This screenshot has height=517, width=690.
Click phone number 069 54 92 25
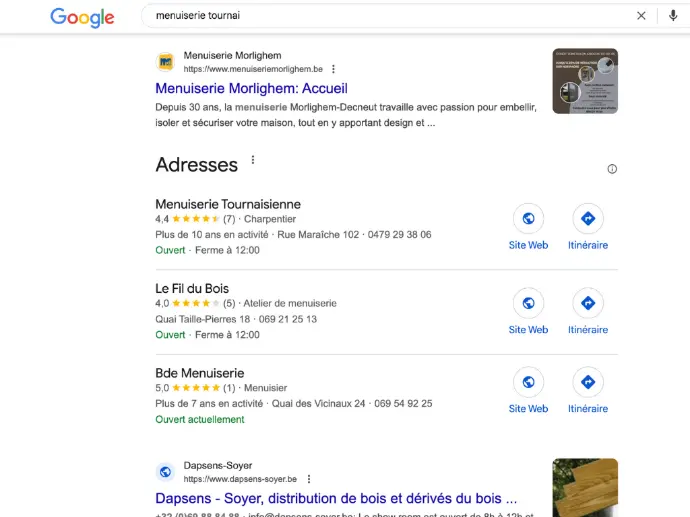tap(403, 403)
